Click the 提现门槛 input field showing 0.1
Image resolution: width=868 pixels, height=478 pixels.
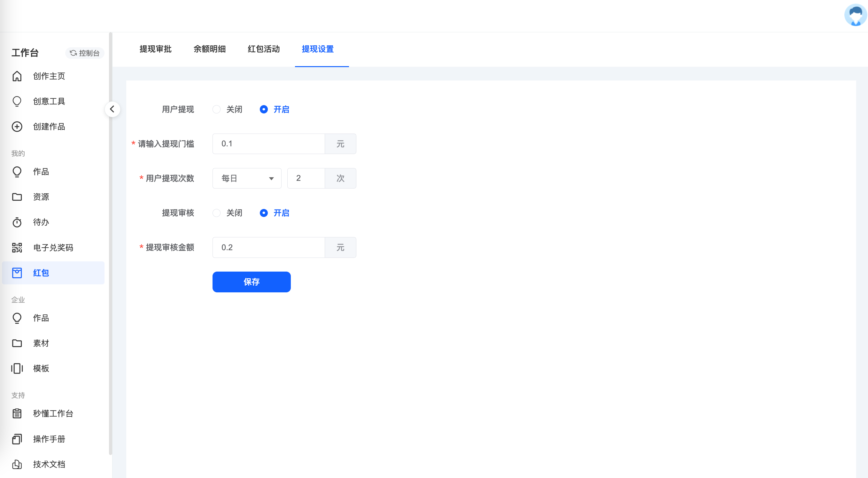coord(268,144)
